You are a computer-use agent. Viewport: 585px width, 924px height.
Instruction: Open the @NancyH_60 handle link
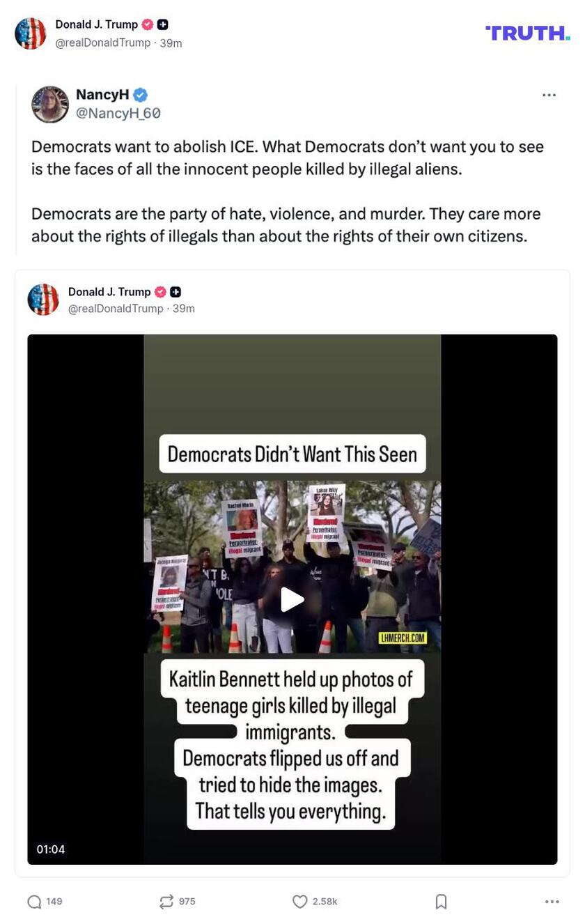tap(118, 113)
